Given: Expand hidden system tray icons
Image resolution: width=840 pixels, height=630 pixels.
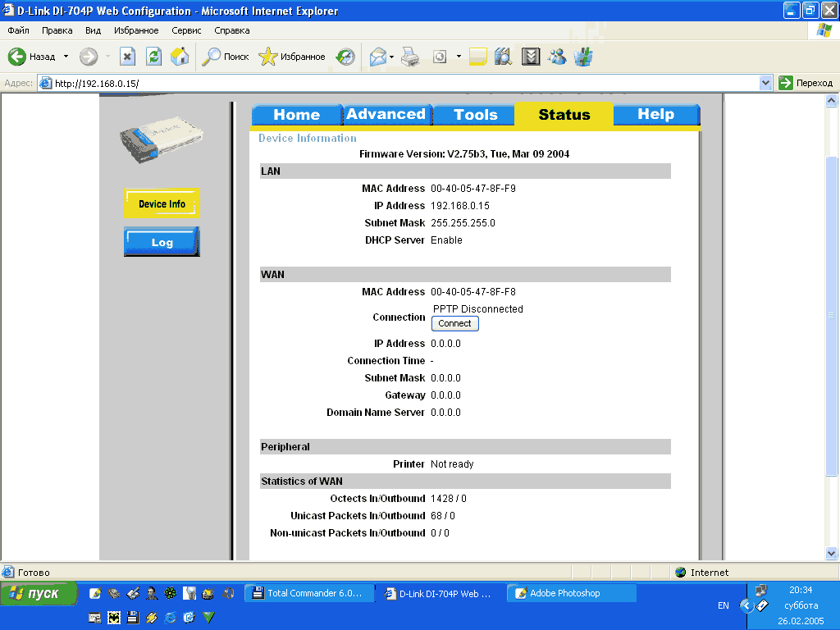Looking at the screenshot, I should pyautogui.click(x=746, y=606).
